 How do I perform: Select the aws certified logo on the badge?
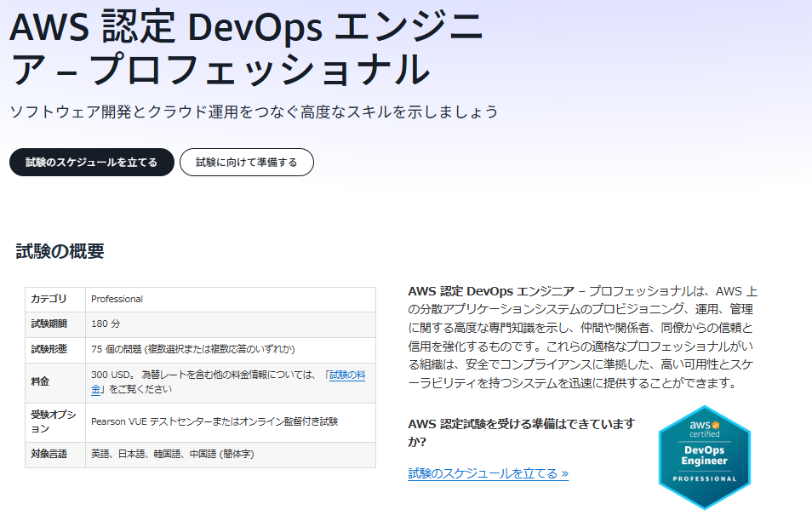(x=701, y=430)
